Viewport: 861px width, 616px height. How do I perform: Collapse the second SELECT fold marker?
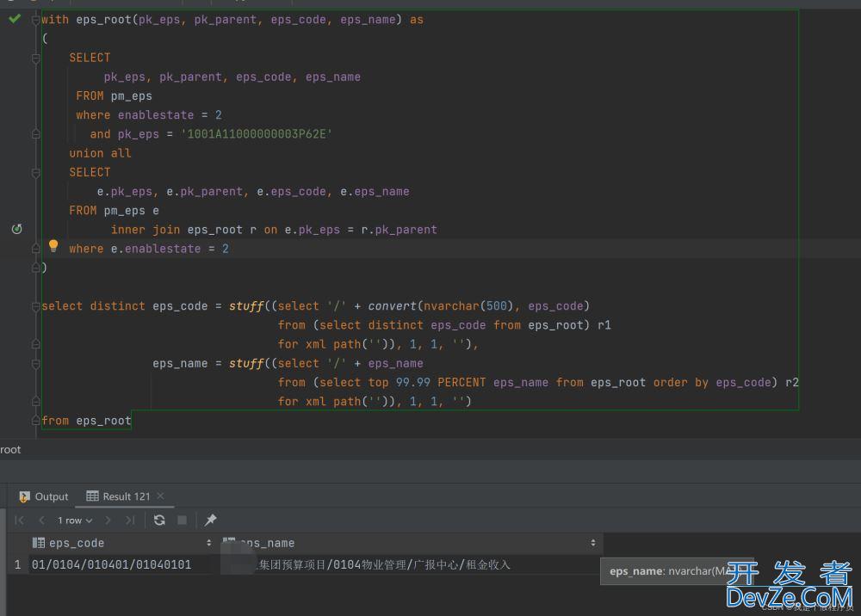pyautogui.click(x=35, y=173)
